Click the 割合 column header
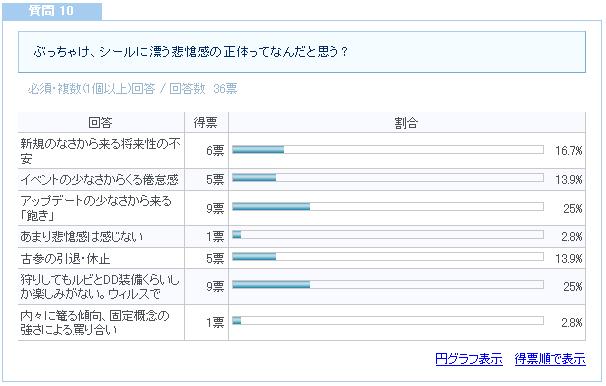This screenshot has width=606, height=386. [x=407, y=122]
